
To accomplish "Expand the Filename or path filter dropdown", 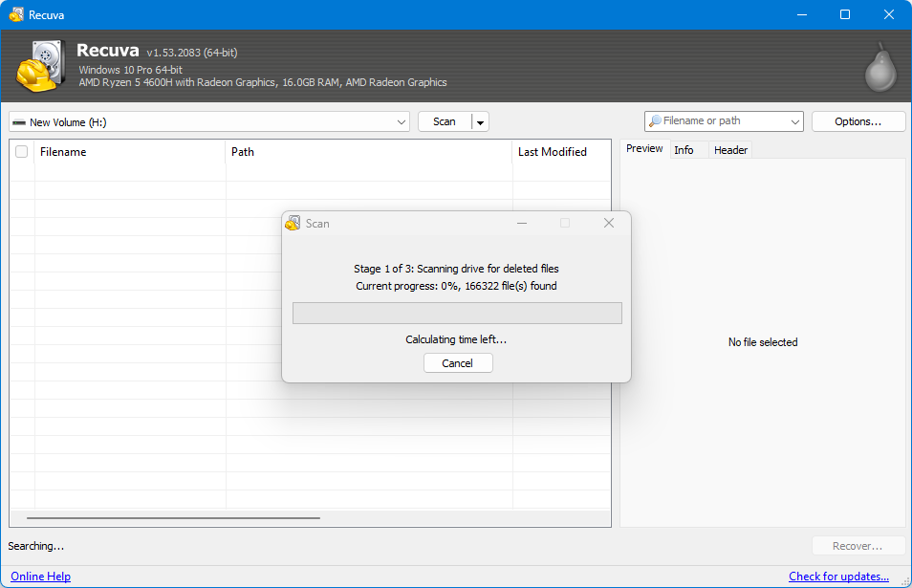I will [794, 121].
